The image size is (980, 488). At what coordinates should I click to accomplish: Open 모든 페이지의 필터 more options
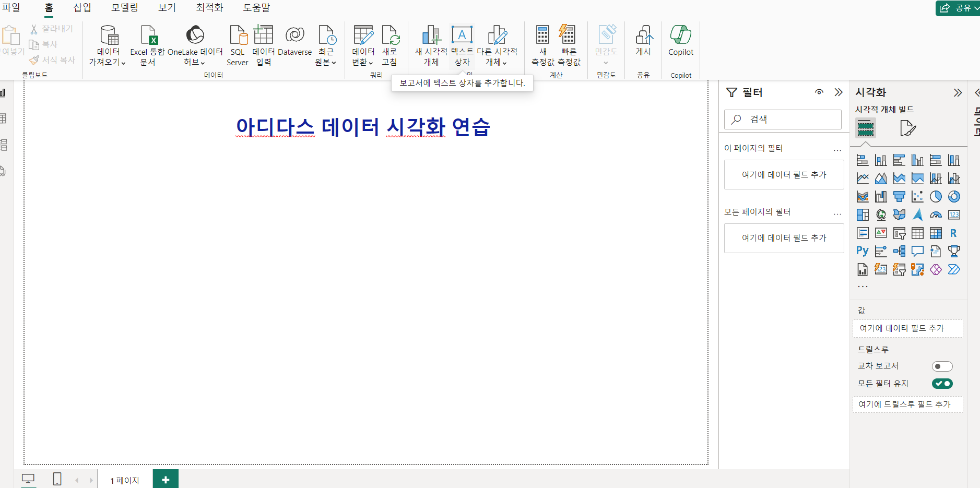pos(837,213)
